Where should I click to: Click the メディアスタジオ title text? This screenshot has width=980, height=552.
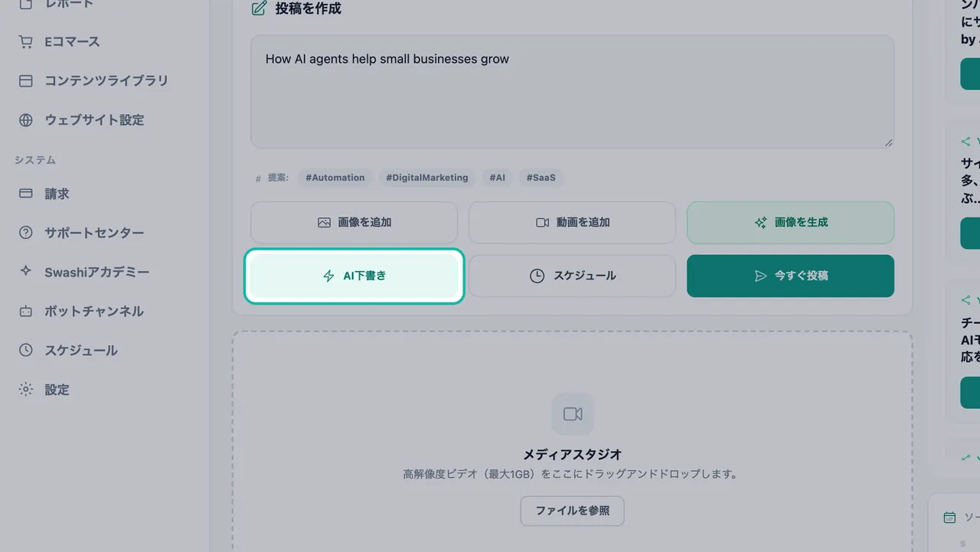point(572,455)
